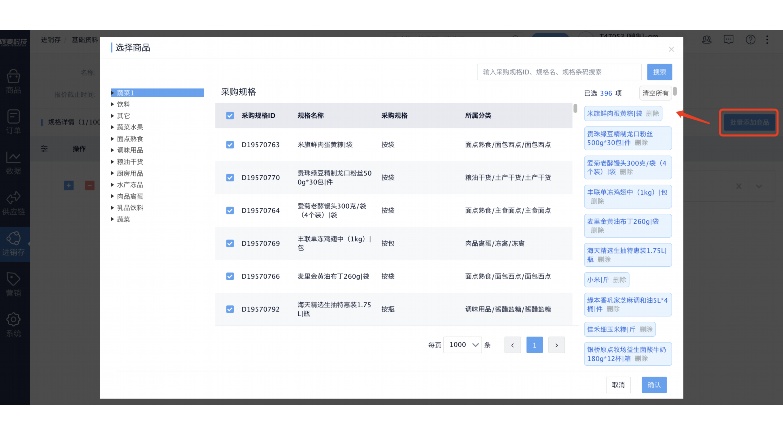783x435 pixels.
Task: Go to previous page arrow
Action: [x=512, y=345]
